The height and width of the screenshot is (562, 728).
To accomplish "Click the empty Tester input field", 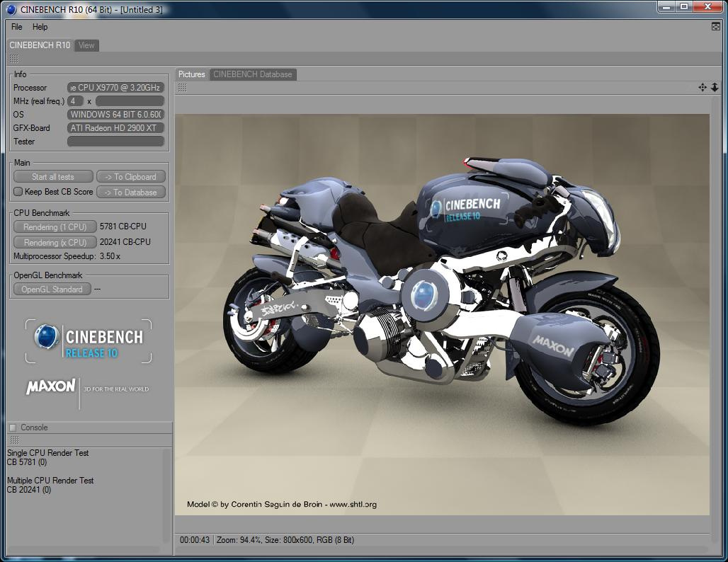I will click(116, 142).
